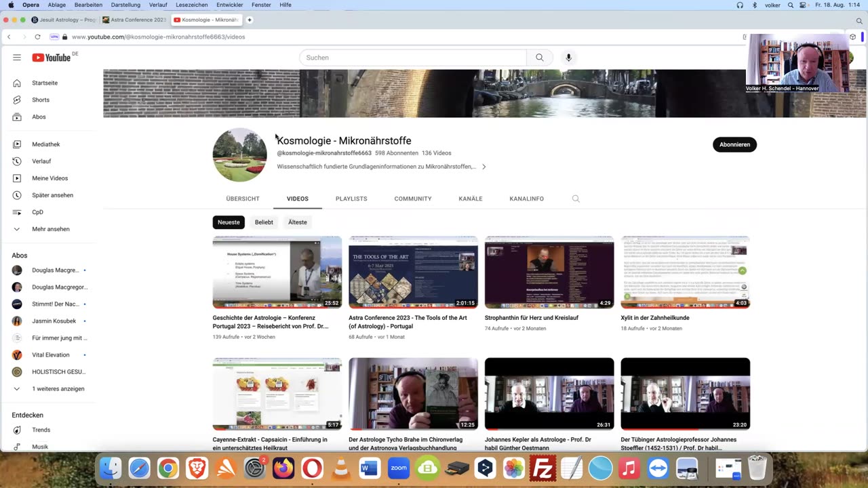Open Finder from the dock
The image size is (868, 488).
[x=111, y=468]
